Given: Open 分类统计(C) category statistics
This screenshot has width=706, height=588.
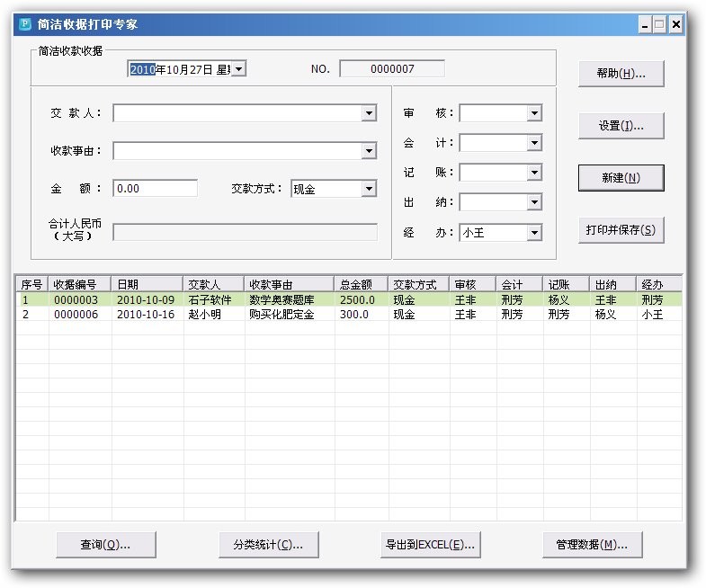Looking at the screenshot, I should 268,544.
